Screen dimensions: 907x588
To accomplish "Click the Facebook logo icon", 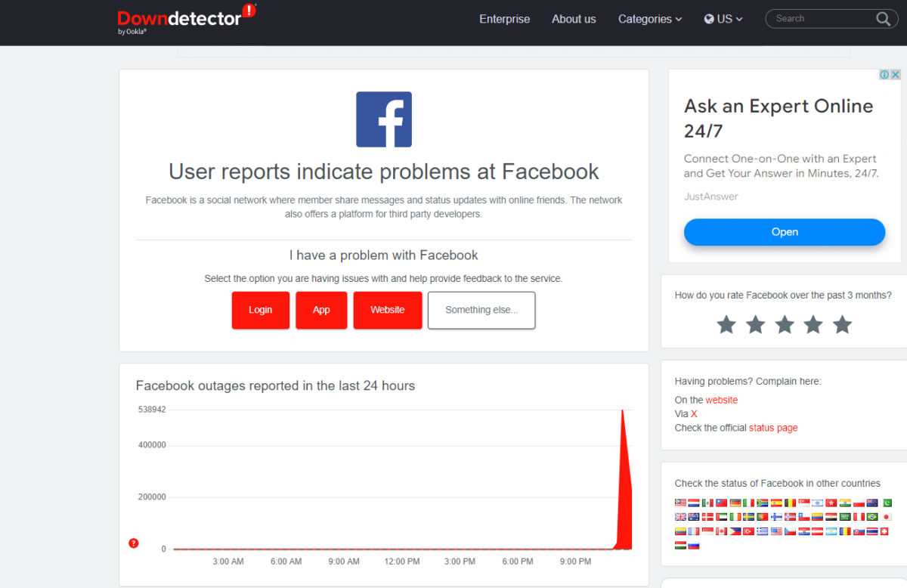I will point(384,119).
